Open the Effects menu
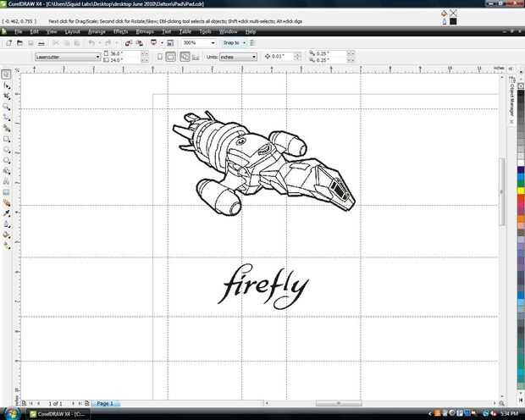 pos(120,31)
